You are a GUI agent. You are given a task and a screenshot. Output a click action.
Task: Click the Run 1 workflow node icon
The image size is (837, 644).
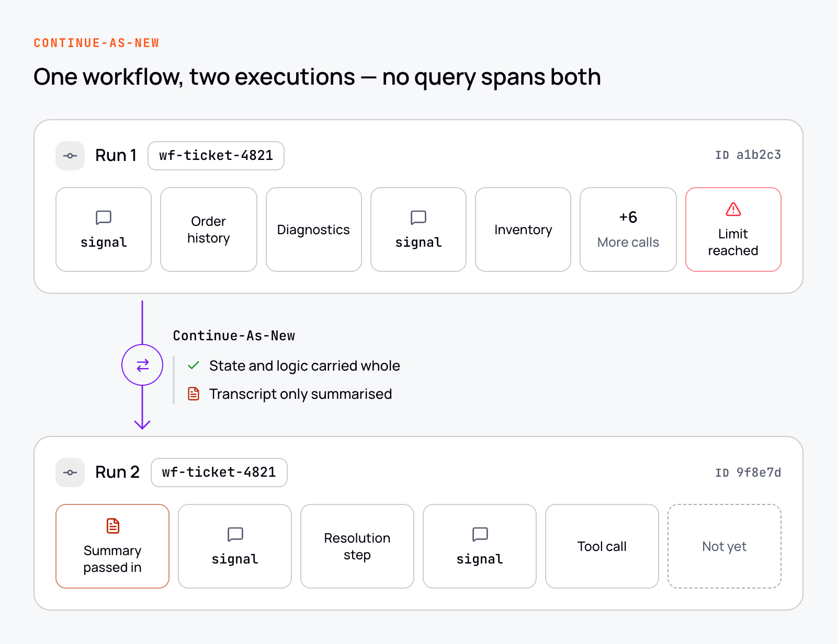click(x=70, y=156)
